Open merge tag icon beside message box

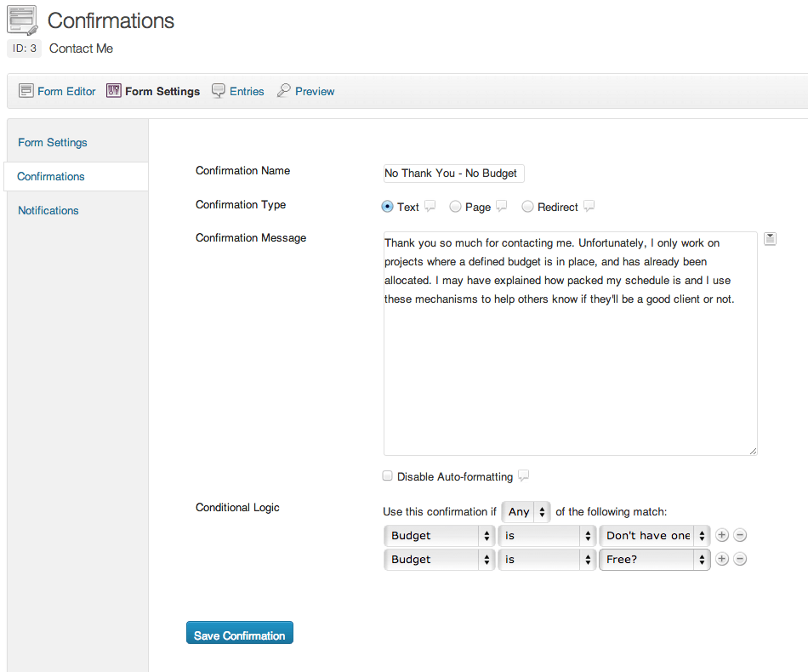coord(770,239)
